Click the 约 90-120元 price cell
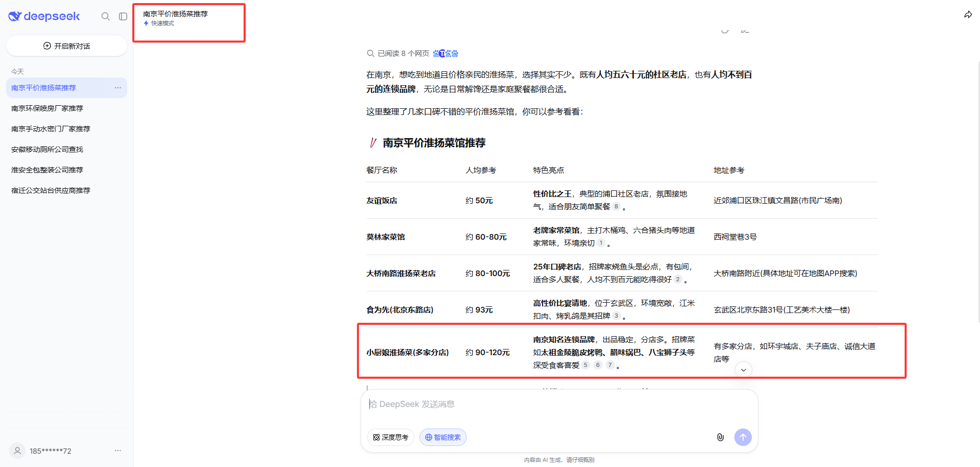This screenshot has height=467, width=980. [488, 352]
